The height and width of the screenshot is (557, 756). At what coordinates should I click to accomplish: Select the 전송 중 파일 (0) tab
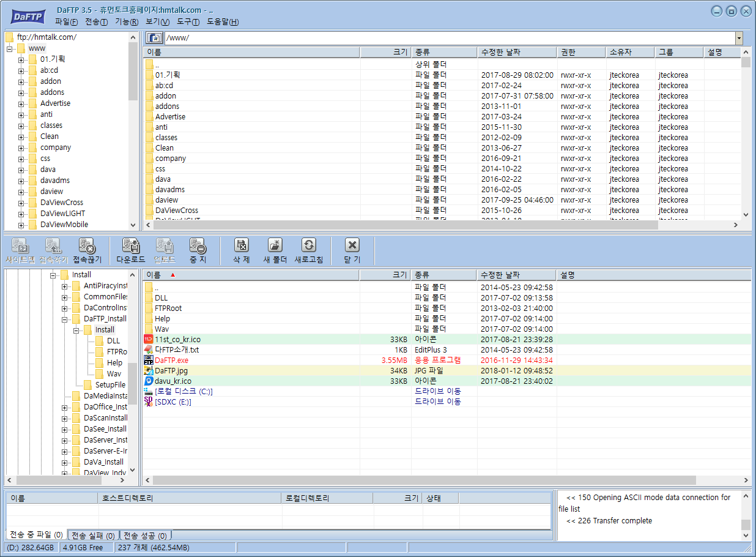36,535
